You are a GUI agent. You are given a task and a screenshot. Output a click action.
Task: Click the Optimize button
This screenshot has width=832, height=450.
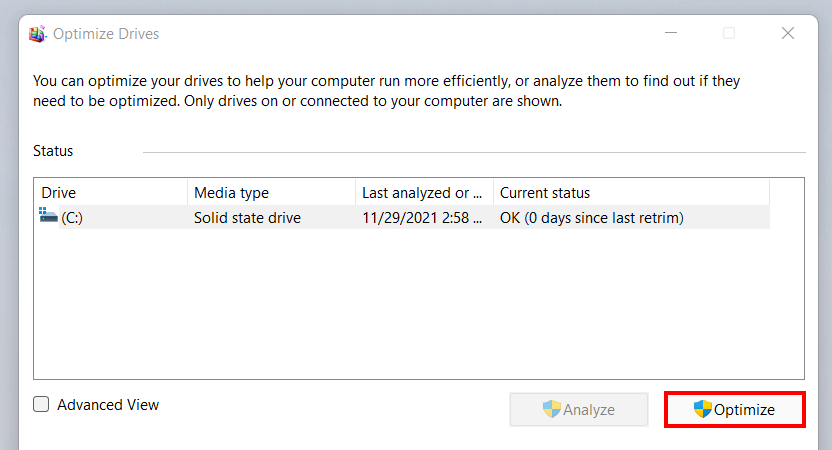735,410
